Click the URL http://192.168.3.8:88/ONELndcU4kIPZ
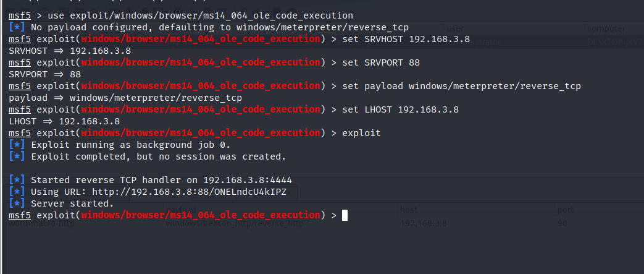Image resolution: width=644 pixels, height=274 pixels. tap(189, 192)
